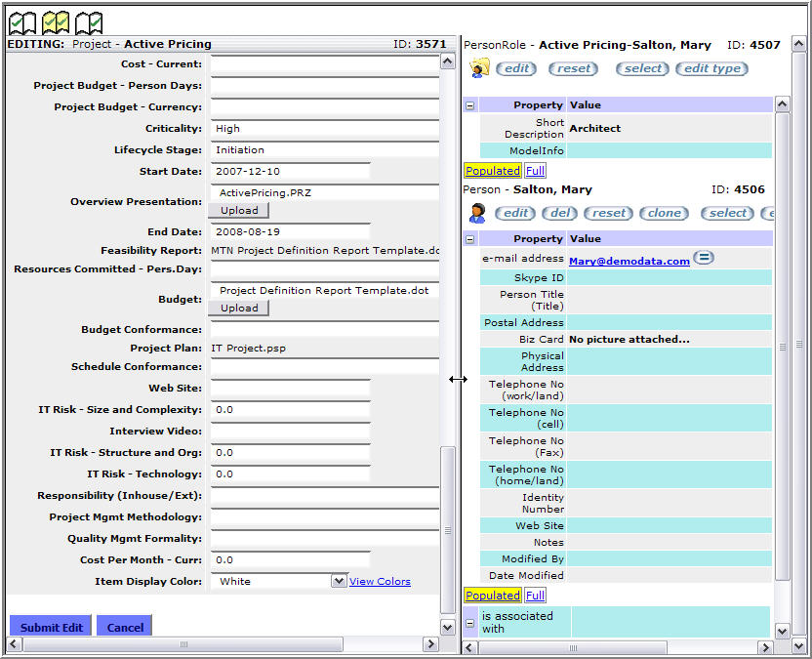Screen dimensions: 812x659
Task: Clone the Person Salton, Mary record
Action: (665, 213)
